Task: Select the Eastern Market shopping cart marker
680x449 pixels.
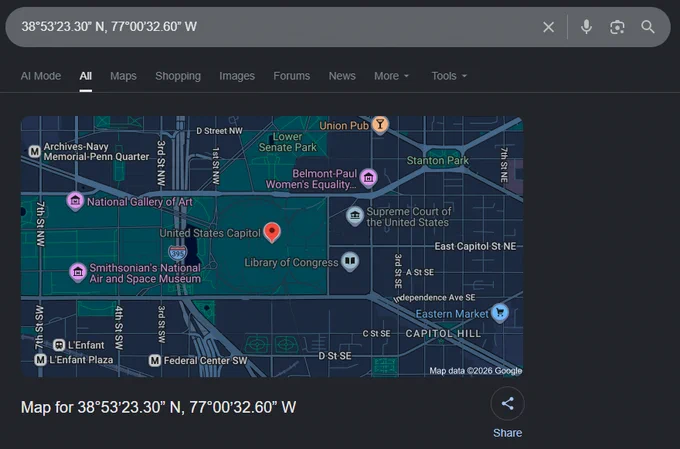Action: [x=500, y=312]
